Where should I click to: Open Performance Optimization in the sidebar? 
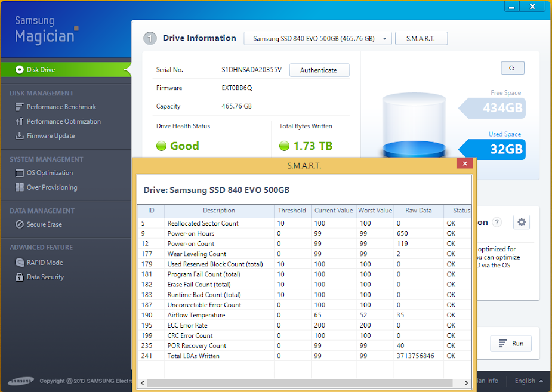(63, 121)
